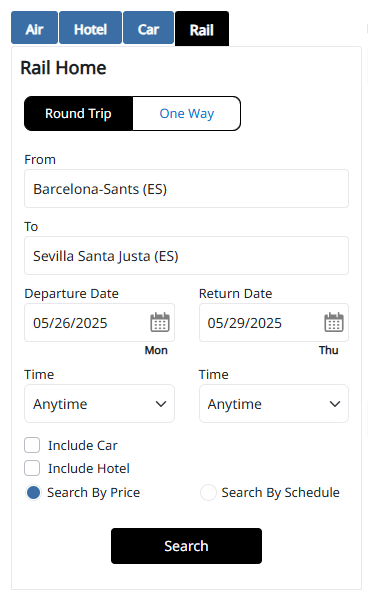Select the Search By Price radio button
The width and height of the screenshot is (368, 603).
coord(33,492)
